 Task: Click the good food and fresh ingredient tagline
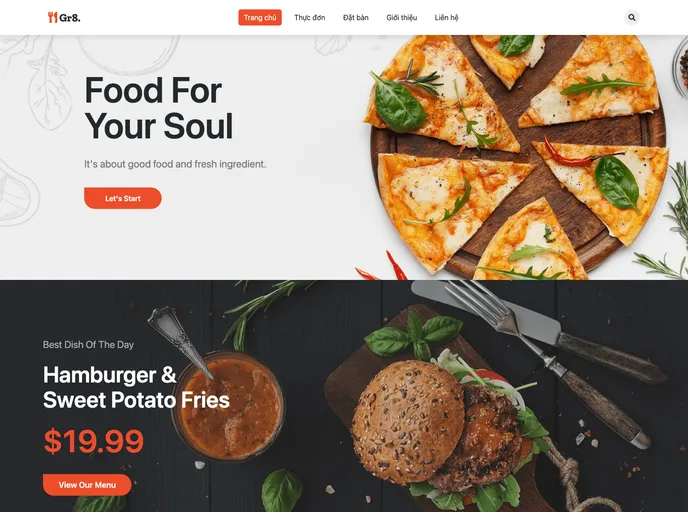coord(175,164)
